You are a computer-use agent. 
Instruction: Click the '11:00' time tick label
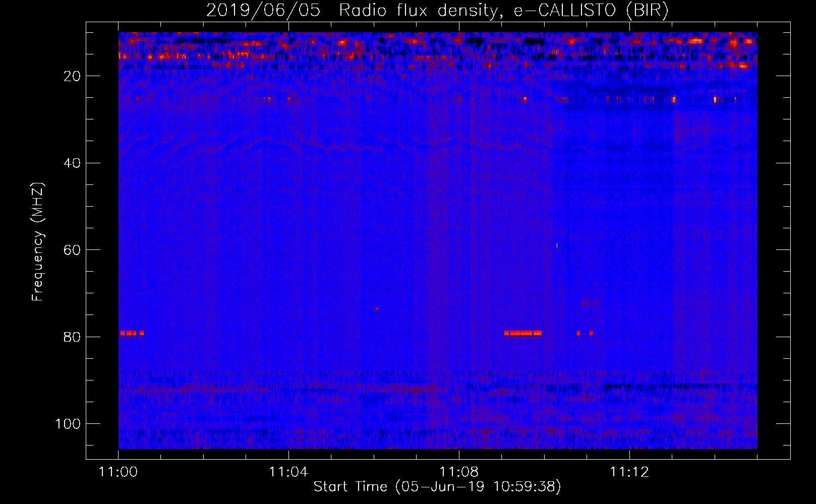[118, 472]
